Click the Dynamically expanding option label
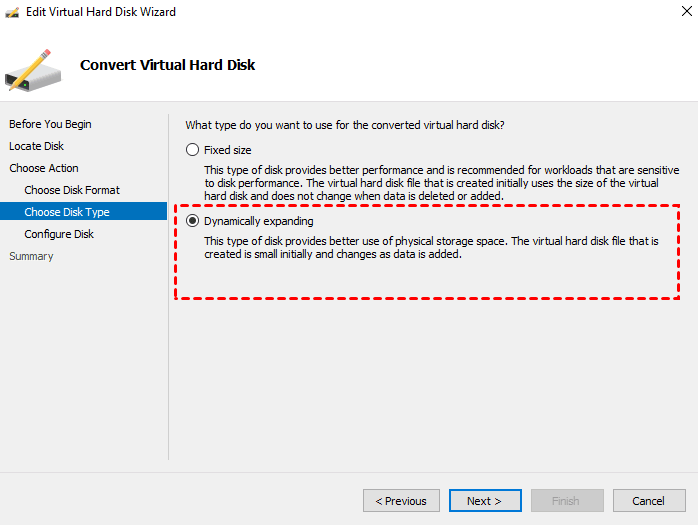 tap(259, 221)
